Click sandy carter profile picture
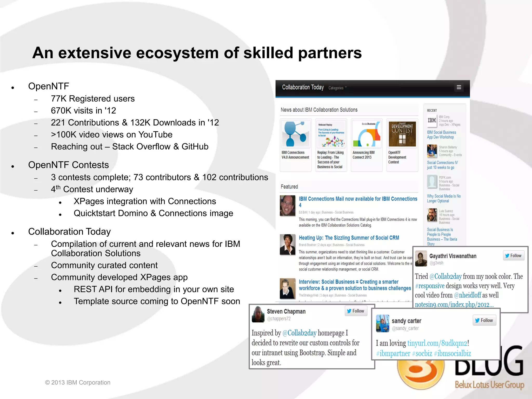This screenshot has height=399, width=532. click(x=383, y=323)
